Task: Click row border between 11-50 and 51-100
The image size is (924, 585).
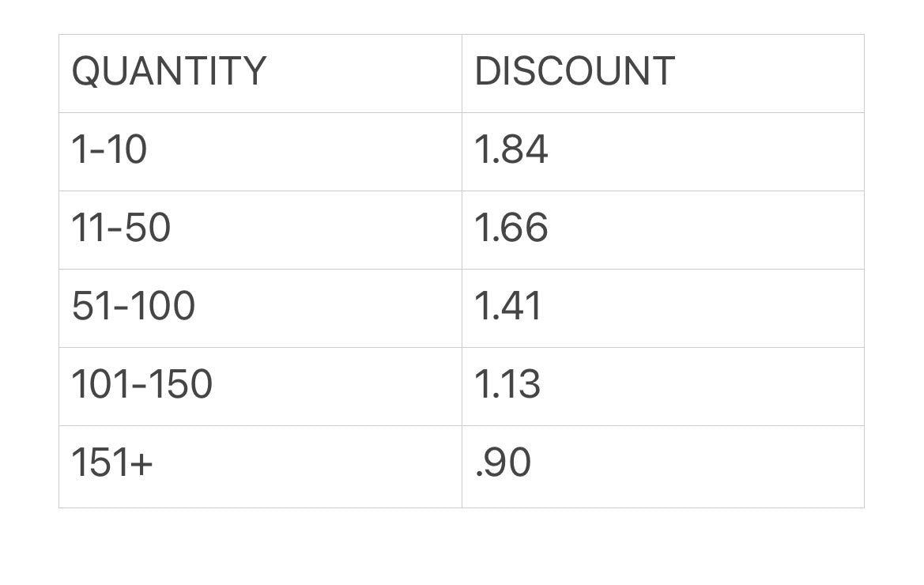Action: pyautogui.click(x=260, y=269)
